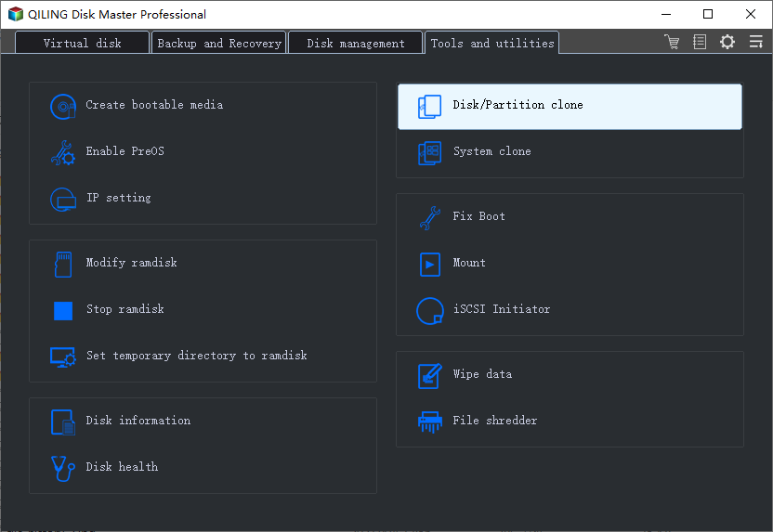773x532 pixels.
Task: Click the Enable PreOS wrench-gear icon
Action: click(x=63, y=152)
